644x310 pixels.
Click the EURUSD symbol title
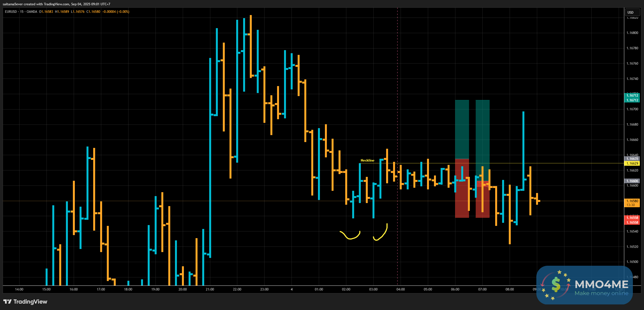tap(11, 12)
